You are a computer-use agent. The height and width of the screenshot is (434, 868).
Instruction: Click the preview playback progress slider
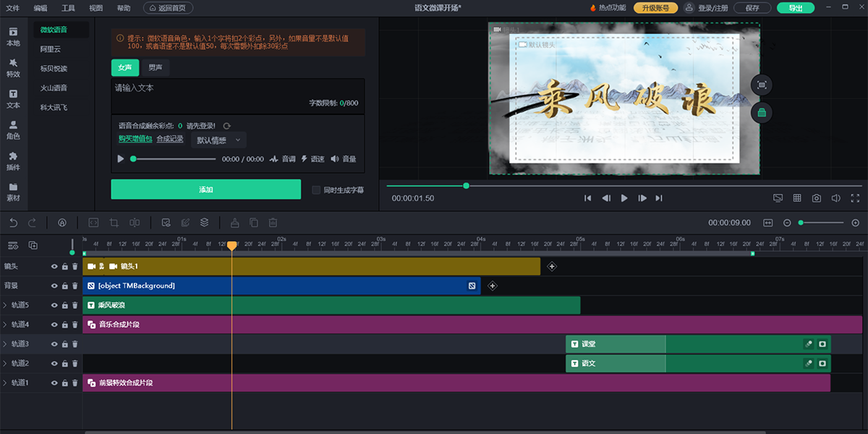(466, 186)
